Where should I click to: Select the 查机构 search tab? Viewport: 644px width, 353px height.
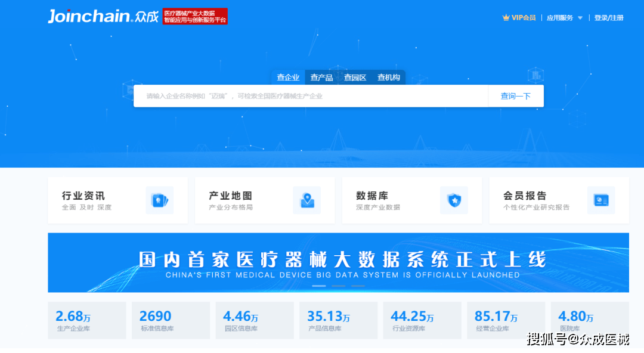tap(388, 77)
